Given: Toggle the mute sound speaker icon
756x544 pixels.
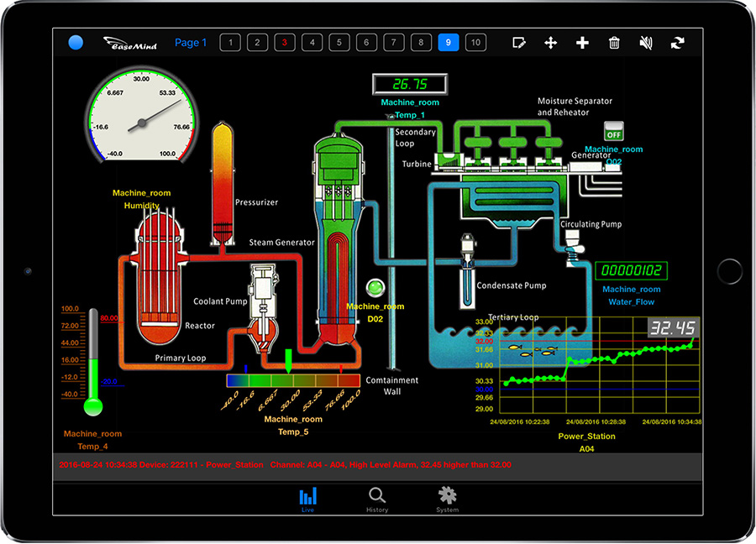Looking at the screenshot, I should tap(646, 43).
